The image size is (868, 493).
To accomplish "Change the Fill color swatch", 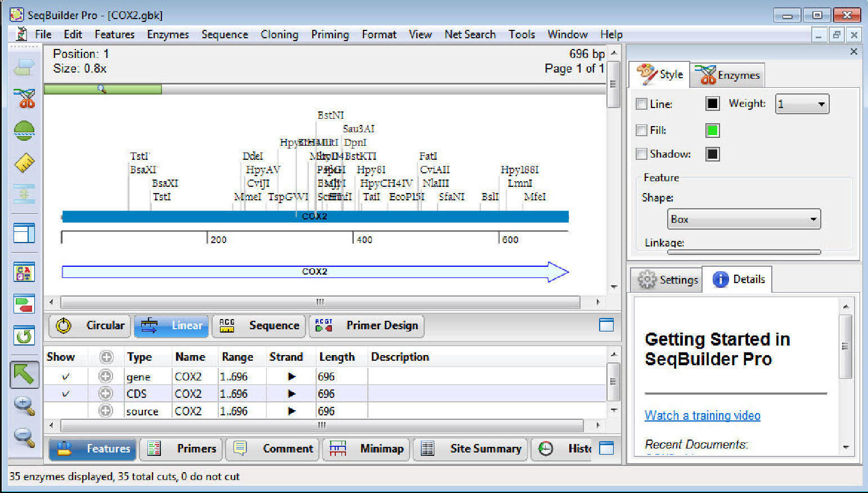I will pos(712,130).
